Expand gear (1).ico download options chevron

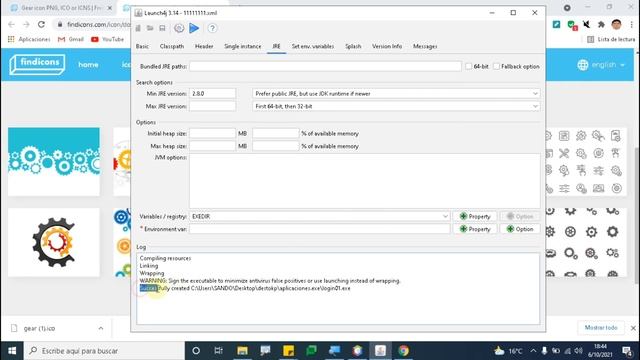pos(100,328)
